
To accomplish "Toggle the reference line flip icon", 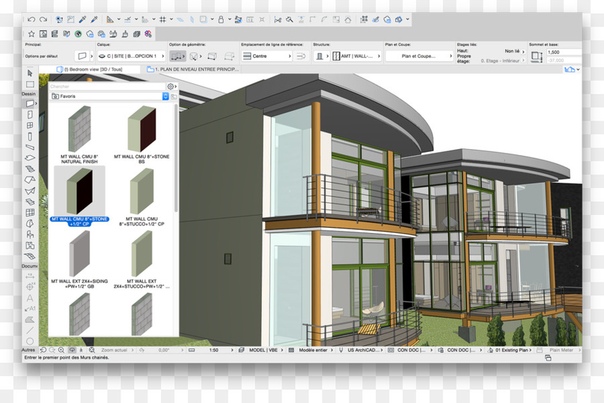I will (x=301, y=56).
